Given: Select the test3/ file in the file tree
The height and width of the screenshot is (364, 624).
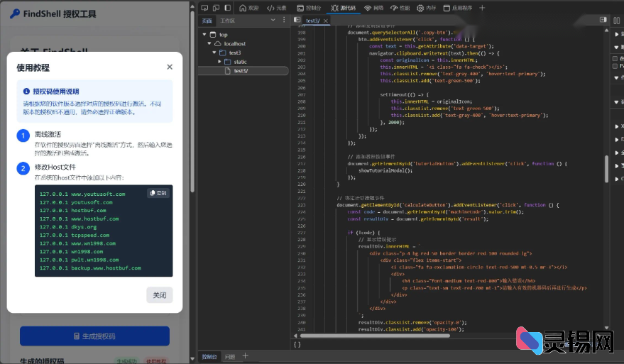Looking at the screenshot, I should [x=241, y=71].
